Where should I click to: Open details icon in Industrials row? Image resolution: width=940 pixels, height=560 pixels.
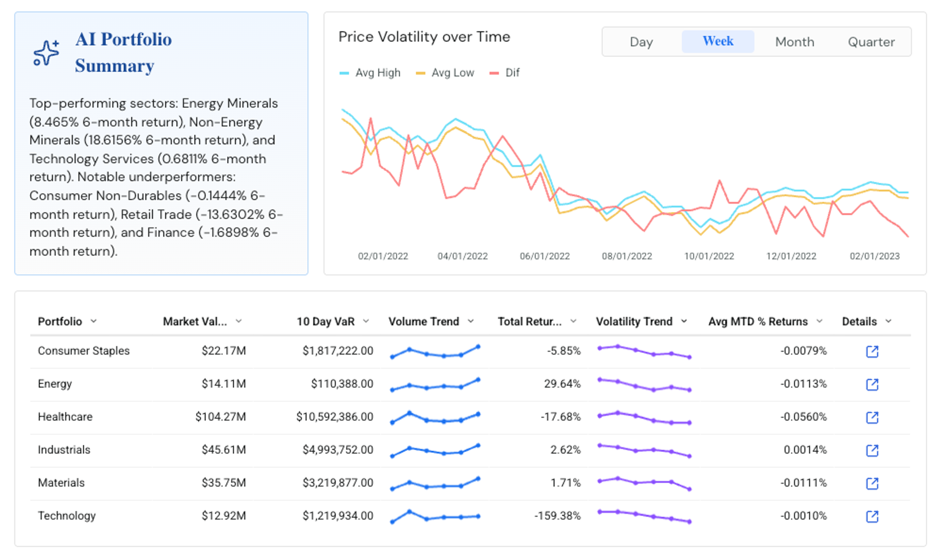click(x=872, y=450)
